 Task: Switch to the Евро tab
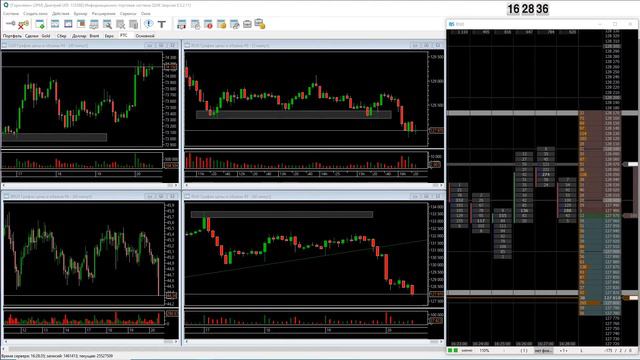109,36
